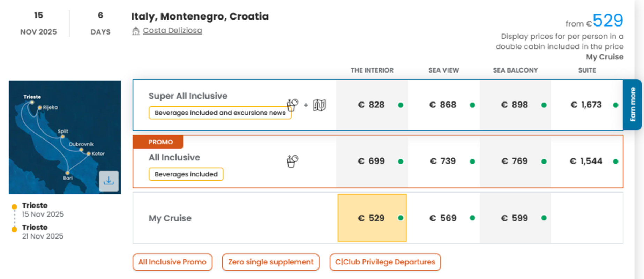The height and width of the screenshot is (279, 644).
Task: Click the Super All Inclusive beverages icon
Action: coord(292,105)
